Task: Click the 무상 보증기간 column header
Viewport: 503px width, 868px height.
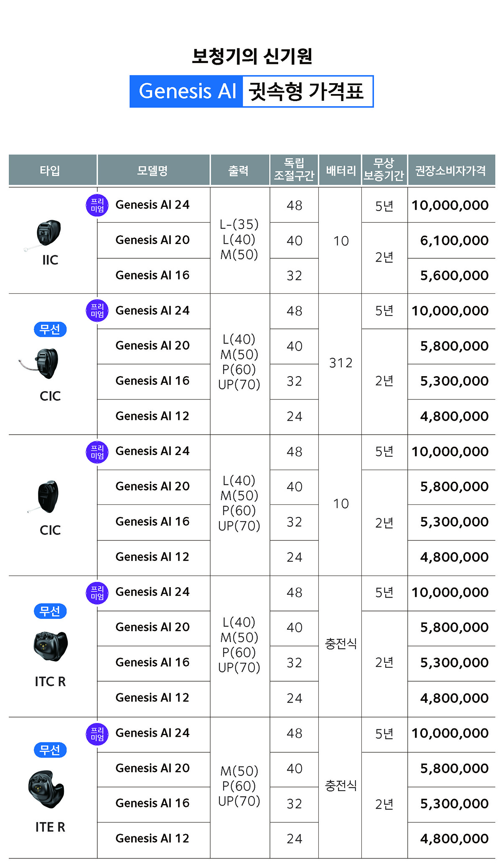Action: [384, 170]
